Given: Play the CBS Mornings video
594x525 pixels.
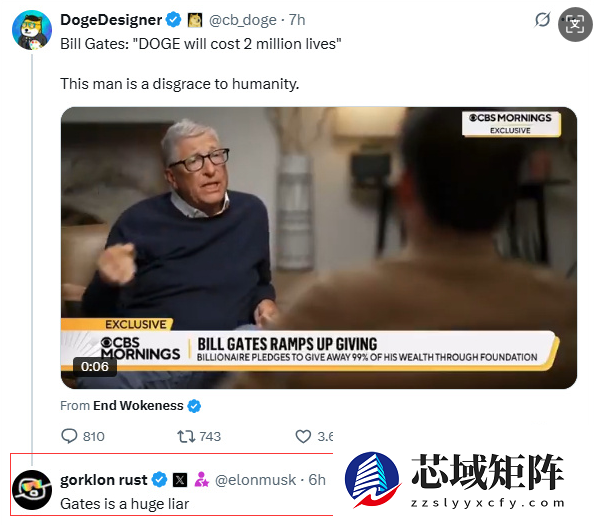Looking at the screenshot, I should point(319,248).
